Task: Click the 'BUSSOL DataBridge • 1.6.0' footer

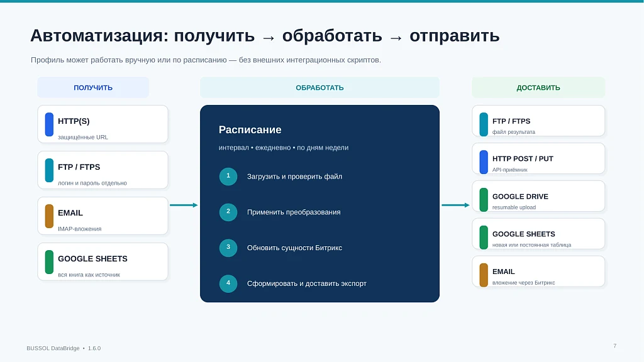Action: tap(64, 348)
